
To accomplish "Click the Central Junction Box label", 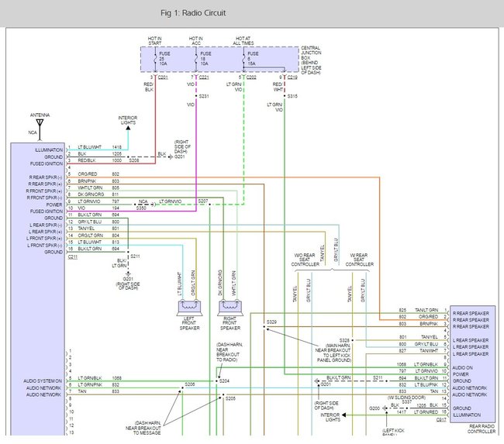I will [x=311, y=60].
